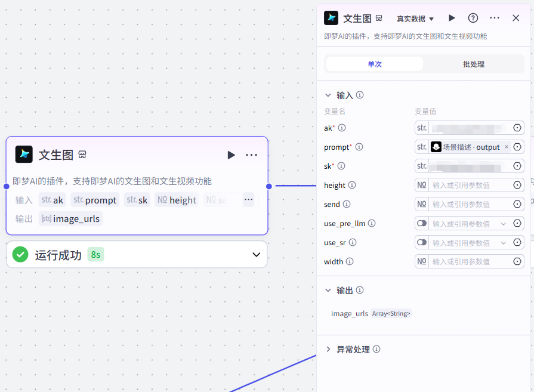Image resolution: width=534 pixels, height=392 pixels.
Task: Click the height input tag on node
Action: 177,200
